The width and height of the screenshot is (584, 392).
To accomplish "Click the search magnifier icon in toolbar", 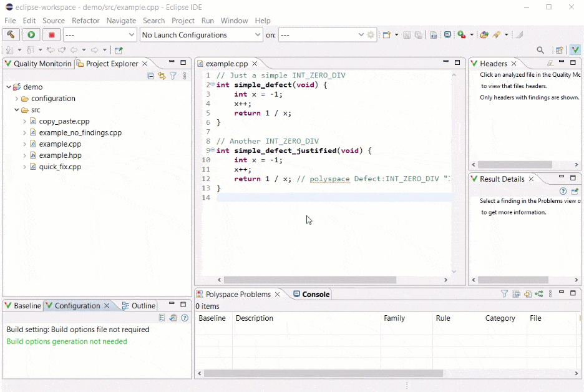I will pos(540,50).
